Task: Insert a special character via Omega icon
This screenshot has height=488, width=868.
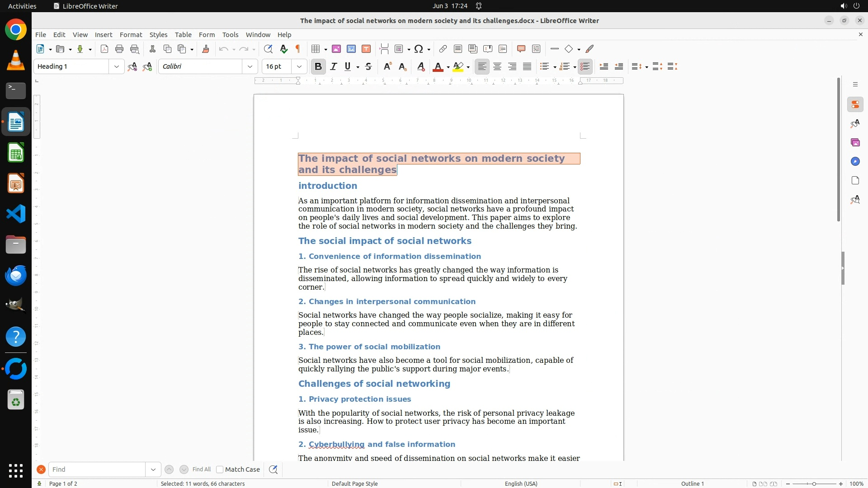Action: (419, 49)
